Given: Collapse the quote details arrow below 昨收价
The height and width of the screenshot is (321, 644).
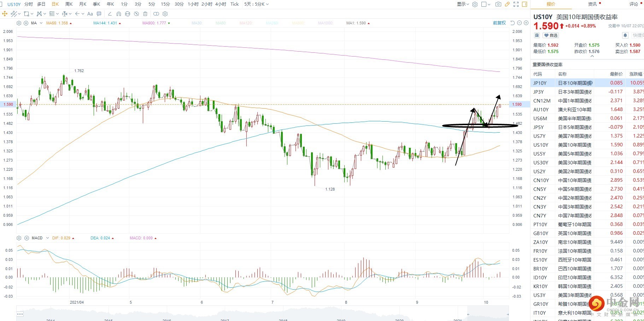Looking at the screenshot, I should pyautogui.click(x=592, y=56).
